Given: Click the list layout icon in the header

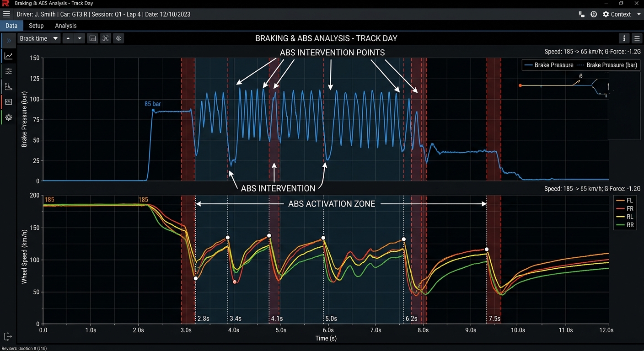Looking at the screenshot, I should (x=582, y=14).
